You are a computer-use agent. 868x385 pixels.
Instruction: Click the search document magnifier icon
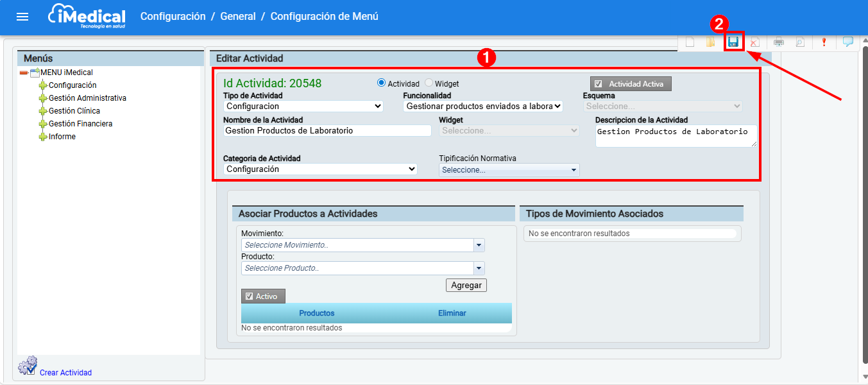click(x=799, y=42)
